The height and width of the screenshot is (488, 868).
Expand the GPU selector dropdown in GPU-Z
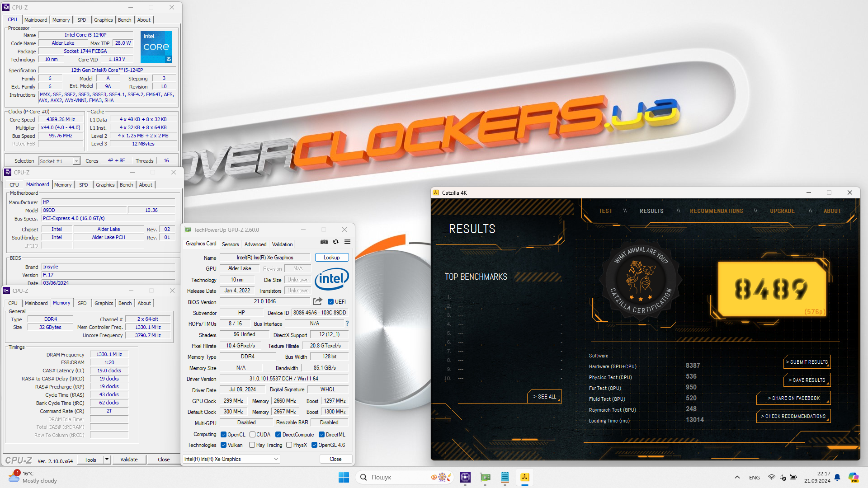pos(231,459)
